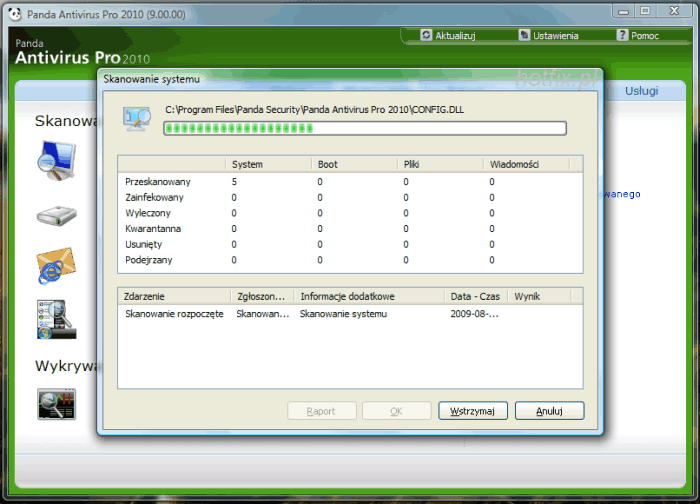Viewport: 700px width, 504px height.
Task: Select the Skanowanie rozpoczęte event row
Action: 174,314
